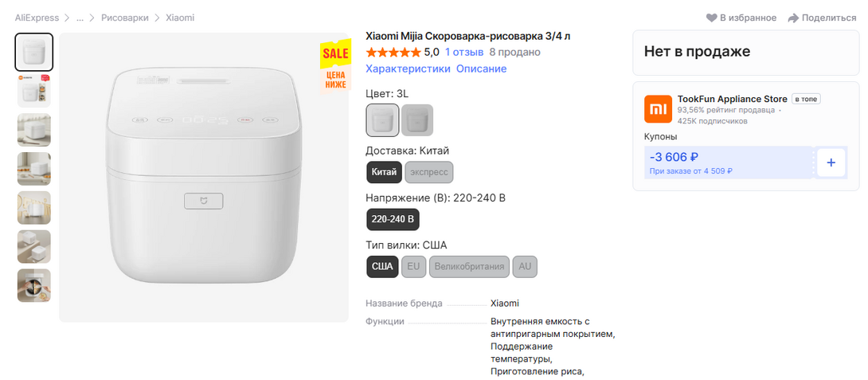Click the five-star rating icons
Viewport: 868px width, 380px height.
coord(393,53)
